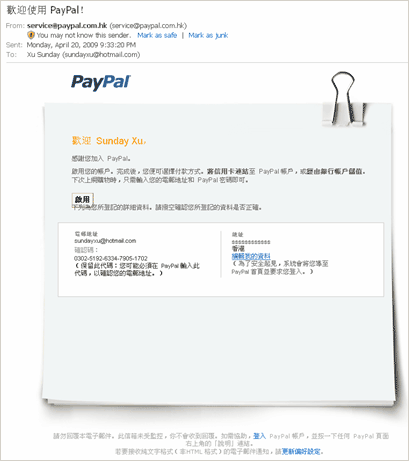
Task: Click the PayPal logo
Action: [x=101, y=82]
